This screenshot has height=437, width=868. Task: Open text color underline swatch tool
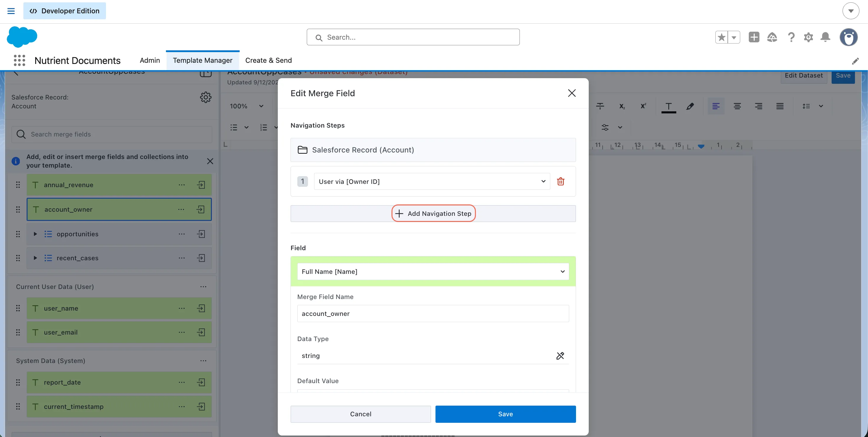point(669,107)
